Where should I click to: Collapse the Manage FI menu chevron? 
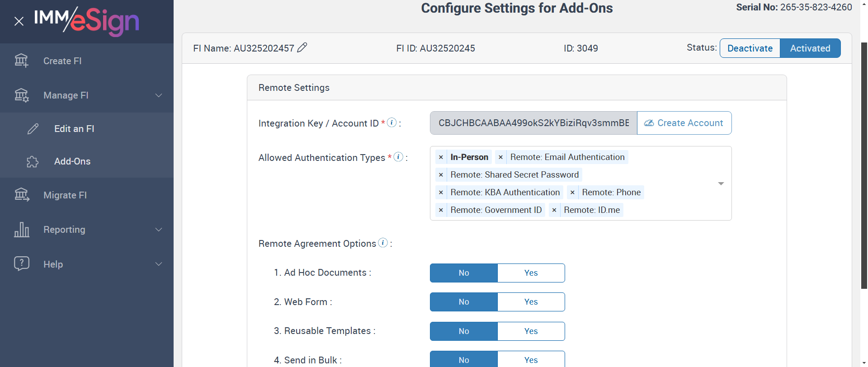159,95
